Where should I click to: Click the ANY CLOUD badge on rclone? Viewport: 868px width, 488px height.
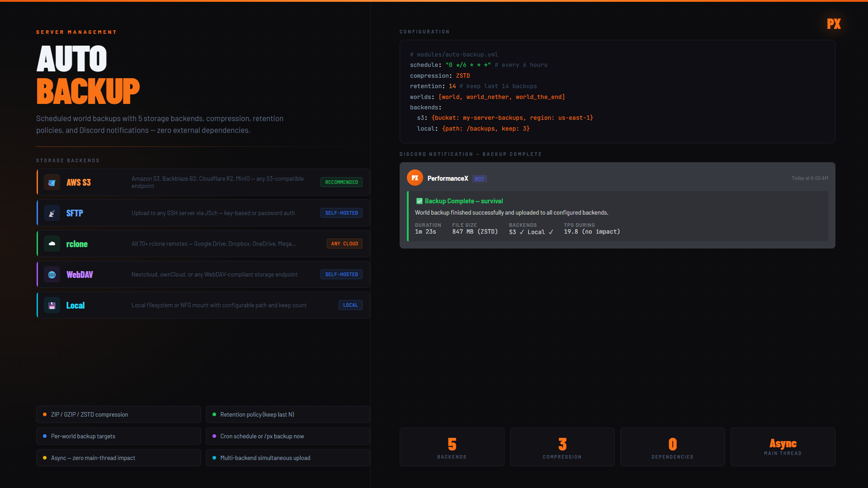[344, 244]
